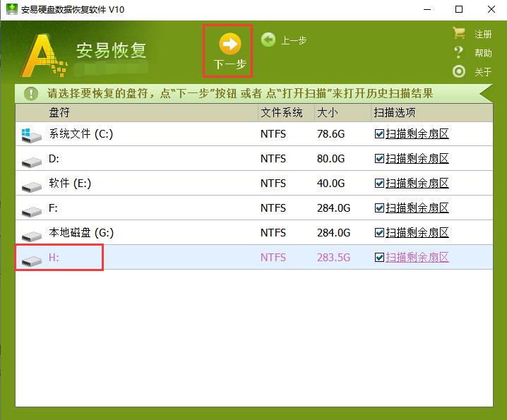Click the window title 安易硬盘数据恢复软件 V10
The image size is (507, 420).
coord(73,9)
